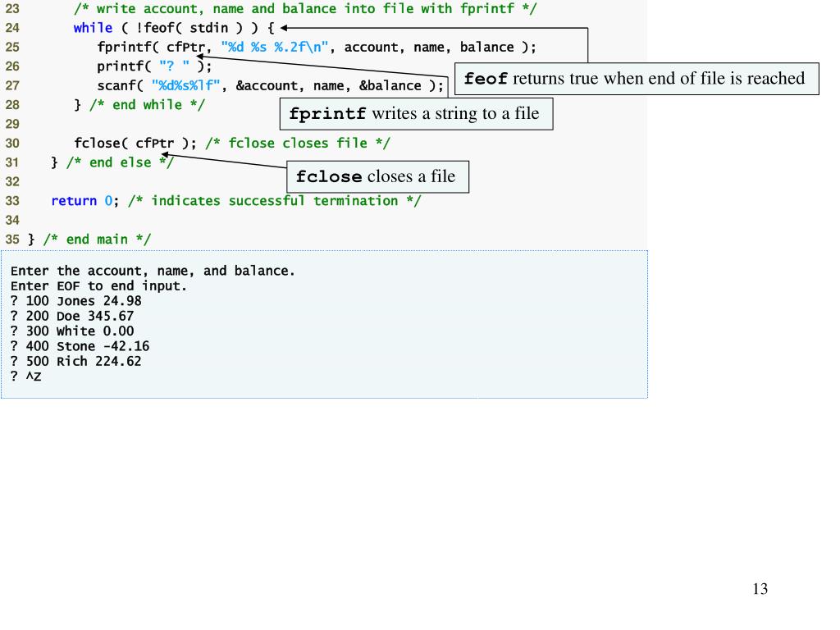This screenshot has width=840, height=630.
Task: Click line number 25
Action: [12, 47]
